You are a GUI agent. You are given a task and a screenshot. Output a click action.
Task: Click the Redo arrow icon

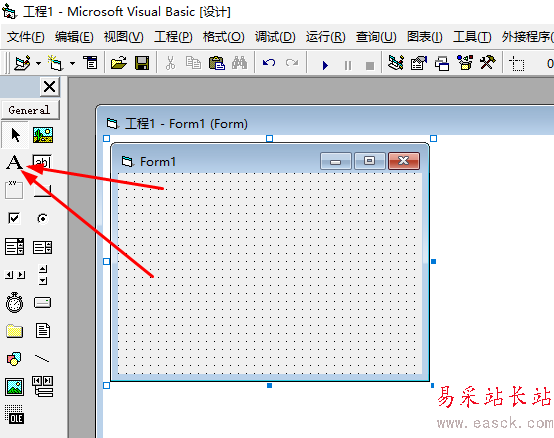[292, 63]
